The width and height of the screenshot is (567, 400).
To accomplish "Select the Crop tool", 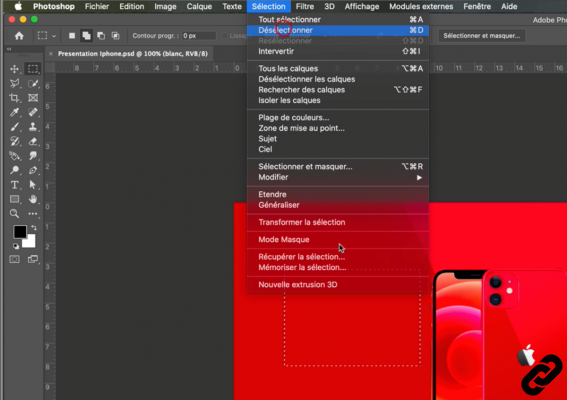I will [x=14, y=98].
